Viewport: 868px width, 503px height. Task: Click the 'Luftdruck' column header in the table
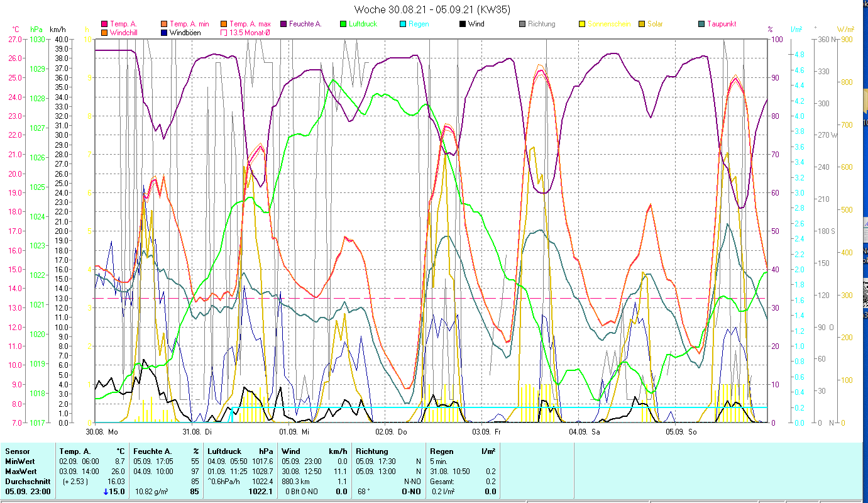[x=224, y=451]
